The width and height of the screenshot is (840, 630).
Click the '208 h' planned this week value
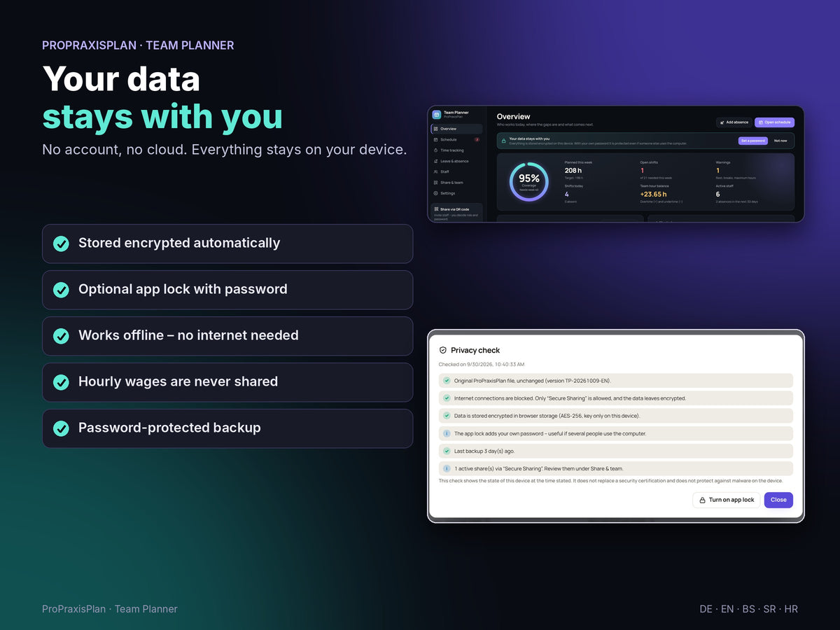573,171
